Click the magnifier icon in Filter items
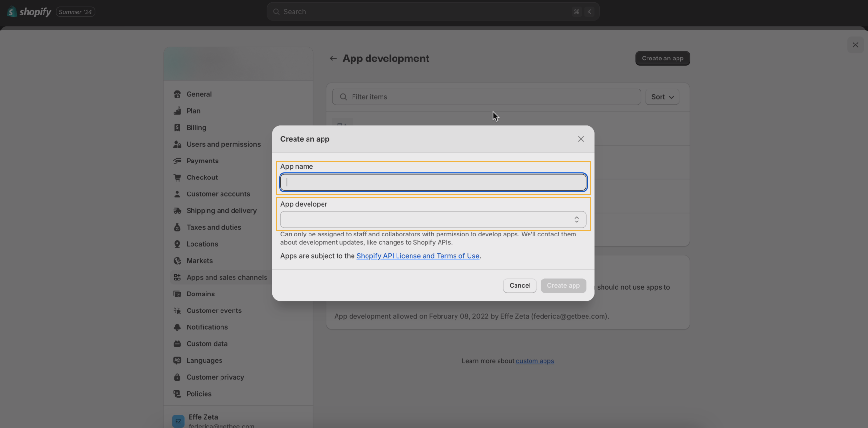This screenshot has height=428, width=868. [343, 97]
